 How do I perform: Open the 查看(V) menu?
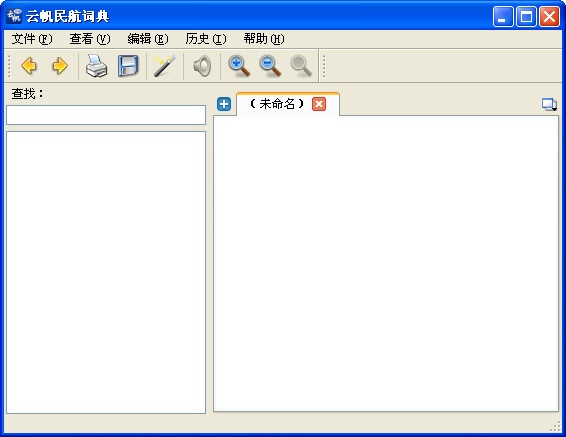pos(90,39)
